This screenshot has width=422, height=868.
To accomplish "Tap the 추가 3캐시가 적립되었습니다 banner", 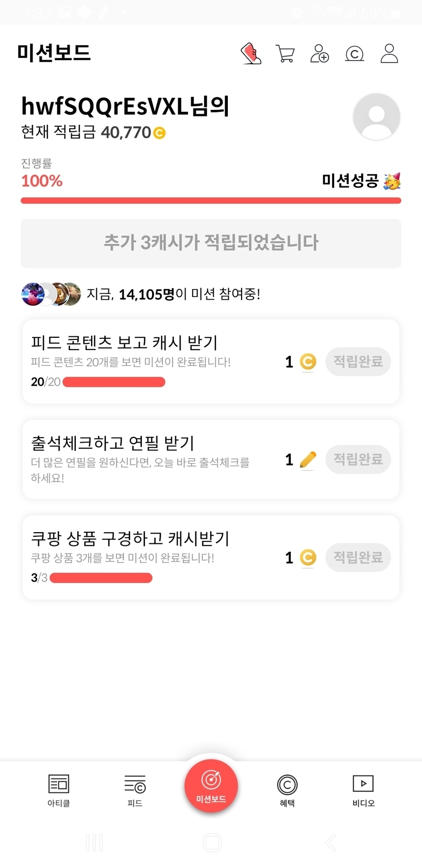I will (x=211, y=243).
